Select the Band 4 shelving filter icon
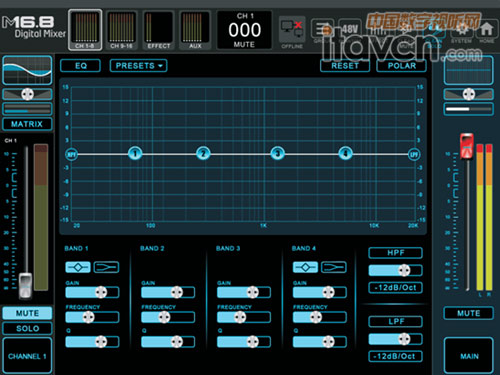Screen dimensions: 500x375 click(334, 267)
